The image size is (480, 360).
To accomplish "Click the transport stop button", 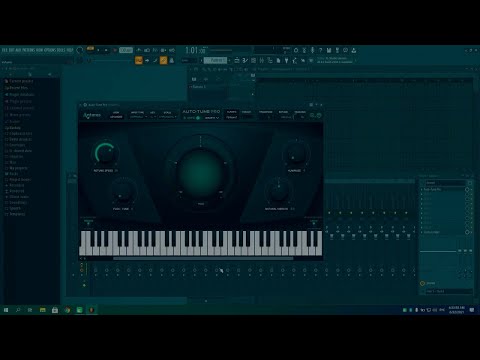I will pos(106,50).
